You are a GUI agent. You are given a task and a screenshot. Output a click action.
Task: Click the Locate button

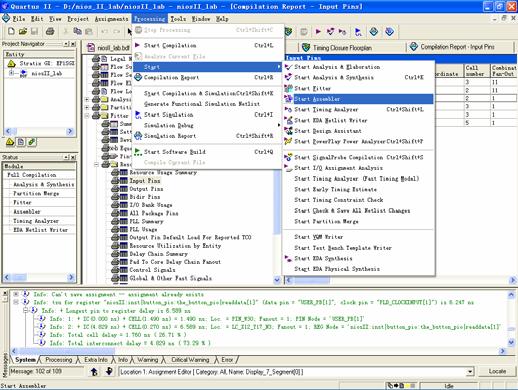pos(497,371)
